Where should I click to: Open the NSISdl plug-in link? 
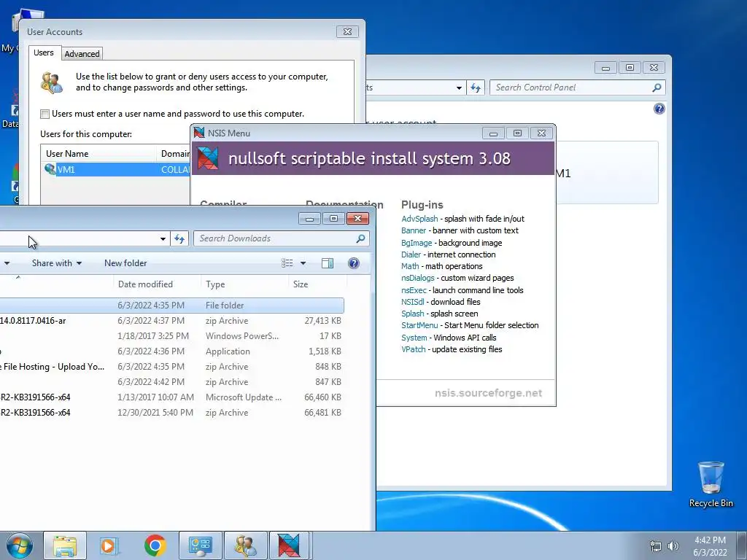[x=413, y=302]
